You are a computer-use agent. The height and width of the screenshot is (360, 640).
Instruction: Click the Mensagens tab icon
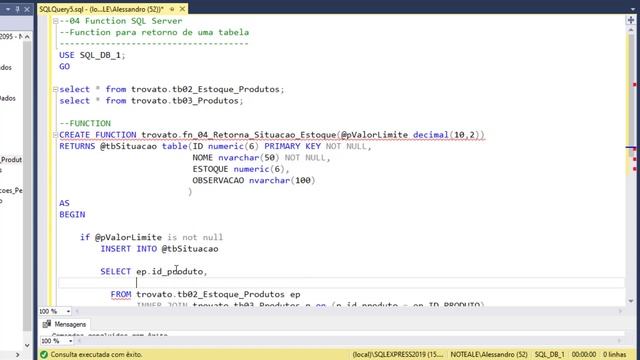point(47,324)
